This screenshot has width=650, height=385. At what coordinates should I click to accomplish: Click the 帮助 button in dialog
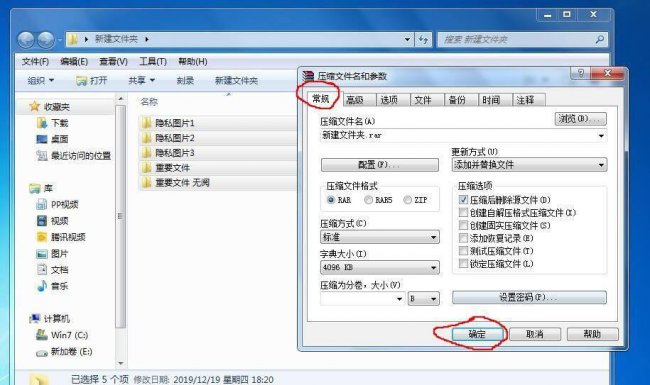point(592,334)
